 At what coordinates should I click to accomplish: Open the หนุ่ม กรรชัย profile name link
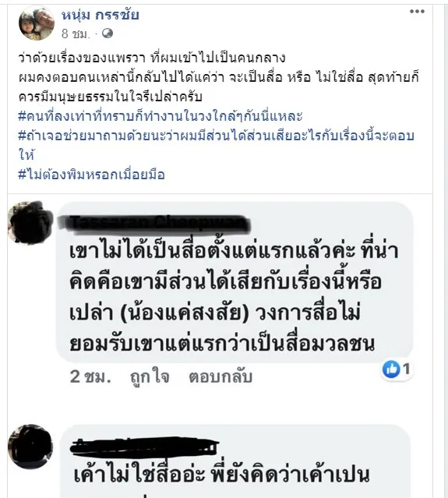tap(100, 15)
